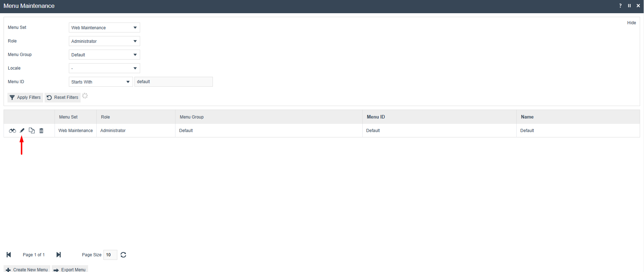Open the Starts With condition dropdown
644x272 pixels.
click(x=101, y=82)
